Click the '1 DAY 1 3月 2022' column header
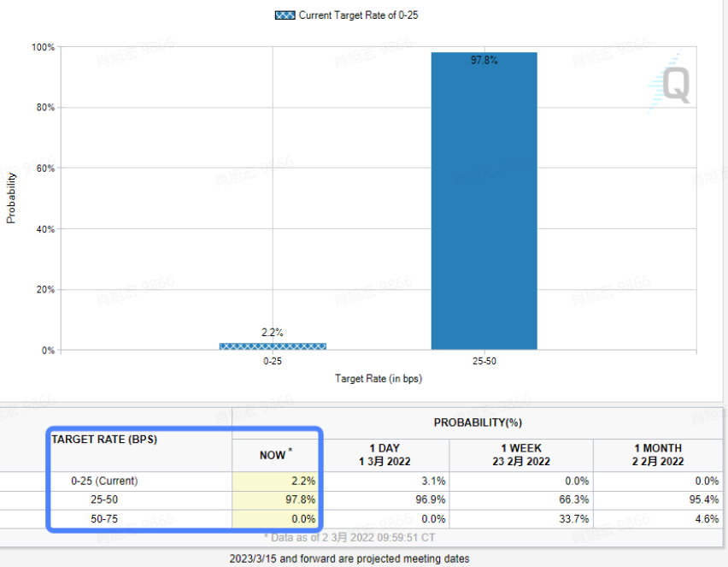Screen dimensions: 728x567 385,454
